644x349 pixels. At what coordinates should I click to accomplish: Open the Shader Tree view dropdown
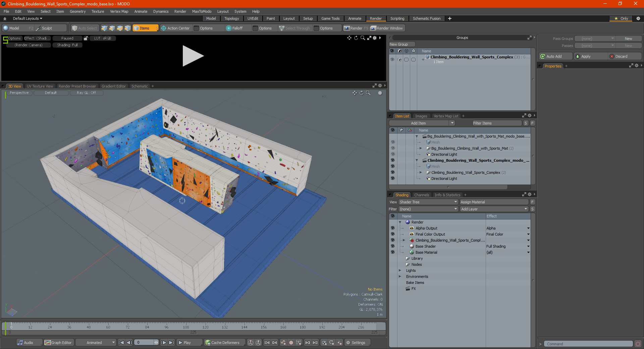(x=428, y=202)
